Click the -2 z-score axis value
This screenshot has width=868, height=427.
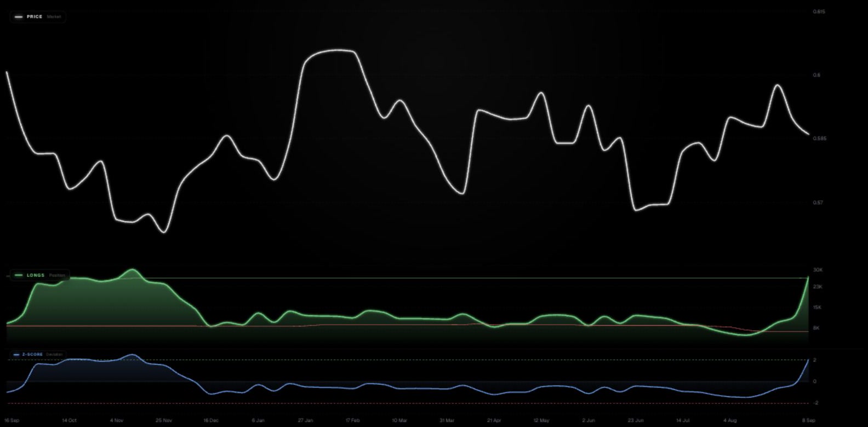pos(815,403)
